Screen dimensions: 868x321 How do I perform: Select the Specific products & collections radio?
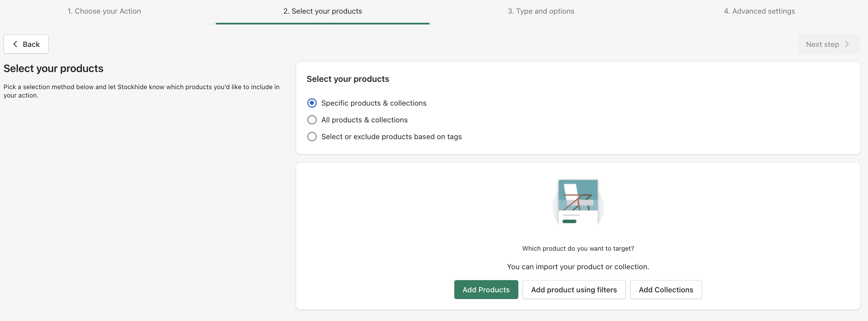312,103
